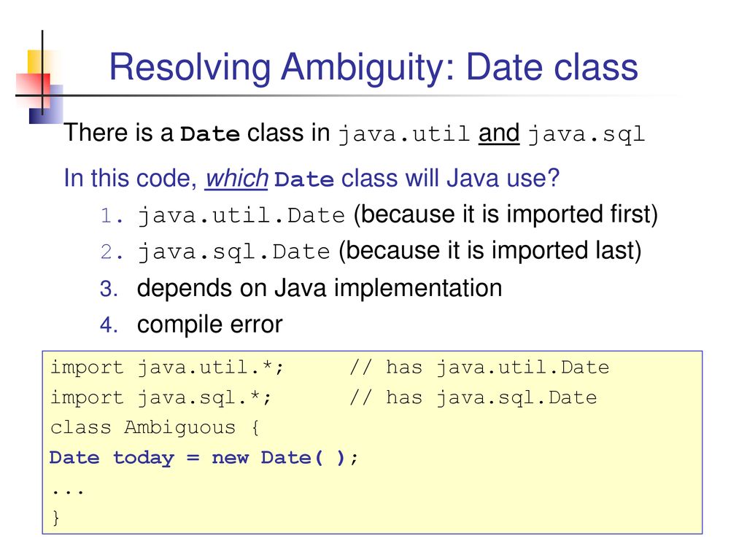Screen dimensions: 747x560
Task: Click the blue square in the slide logo
Action: pos(46,104)
